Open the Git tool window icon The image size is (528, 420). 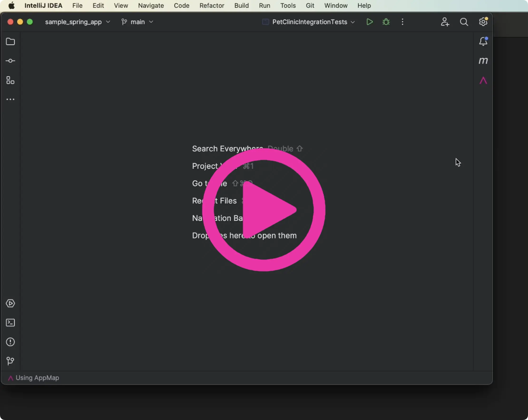click(10, 361)
